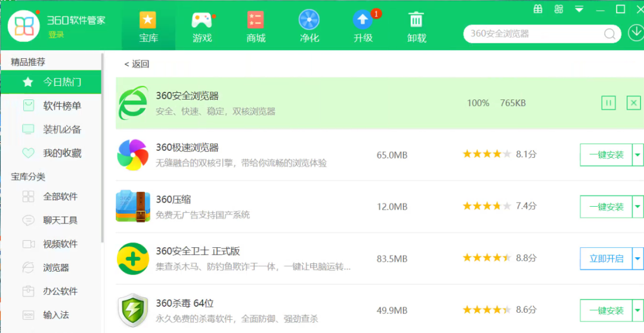Switch to the 商城 tab
This screenshot has width=644, height=333.
(256, 26)
